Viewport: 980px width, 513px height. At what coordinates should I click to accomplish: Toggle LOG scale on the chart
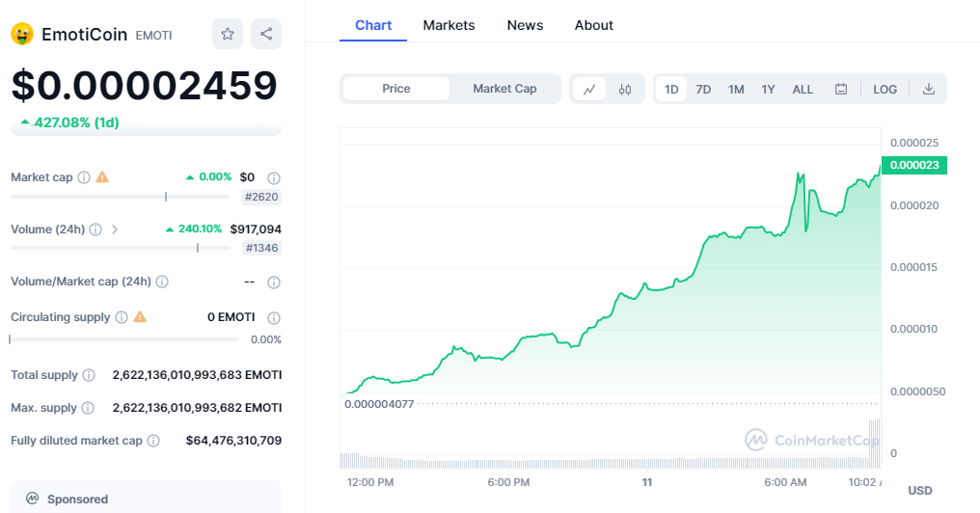click(885, 89)
